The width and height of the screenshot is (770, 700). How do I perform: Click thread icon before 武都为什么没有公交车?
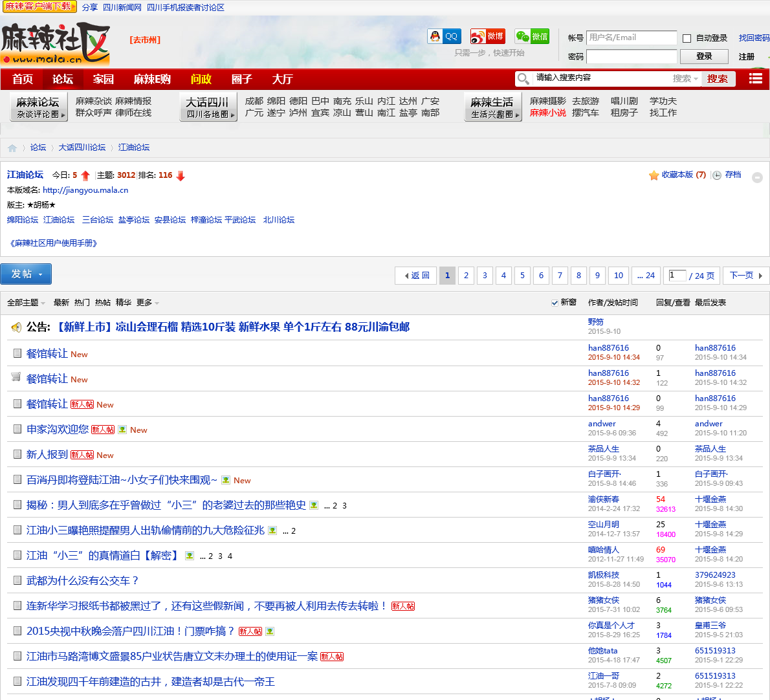coord(17,580)
